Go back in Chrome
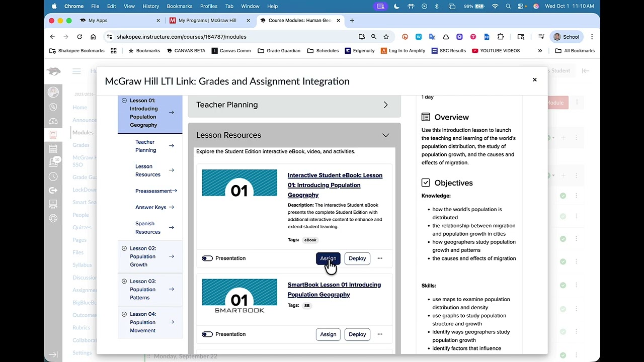This screenshot has width=644, height=362. pos(52,37)
